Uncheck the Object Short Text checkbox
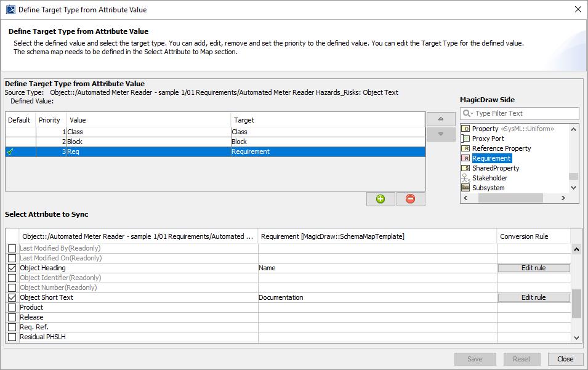 click(12, 297)
